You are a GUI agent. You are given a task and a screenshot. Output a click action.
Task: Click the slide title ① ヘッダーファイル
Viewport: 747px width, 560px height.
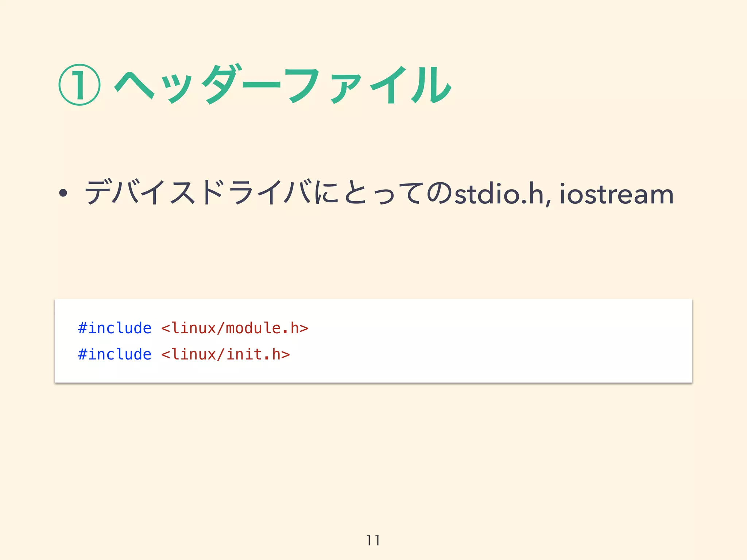[255, 85]
